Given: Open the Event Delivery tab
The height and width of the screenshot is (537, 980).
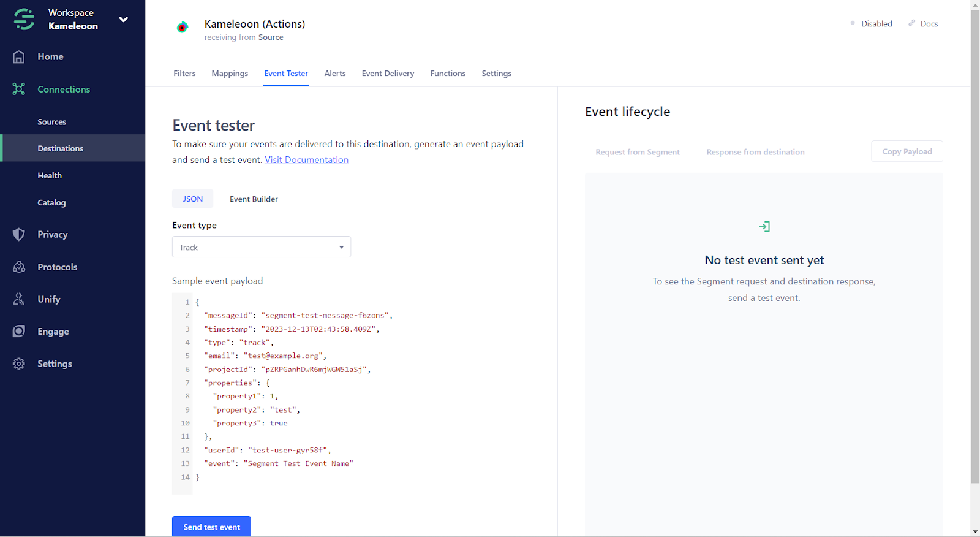Looking at the screenshot, I should (388, 73).
